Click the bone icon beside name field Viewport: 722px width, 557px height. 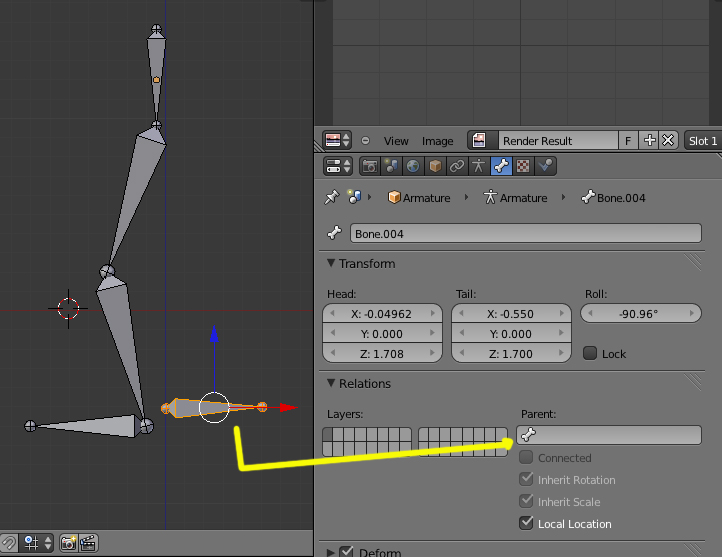335,233
